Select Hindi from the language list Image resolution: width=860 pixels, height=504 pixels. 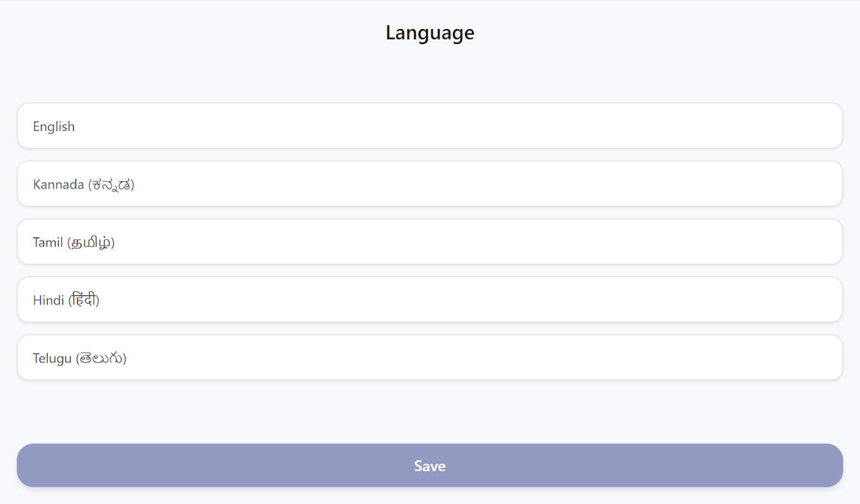pyautogui.click(x=430, y=300)
